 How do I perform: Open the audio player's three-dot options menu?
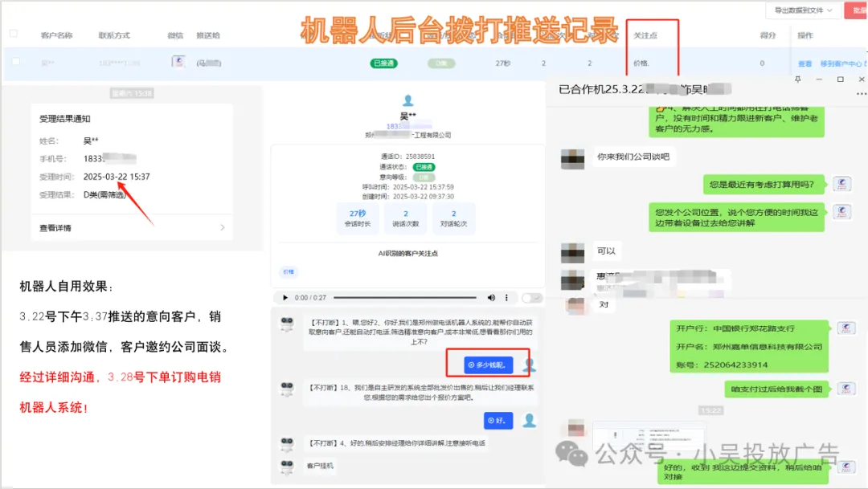coord(506,297)
